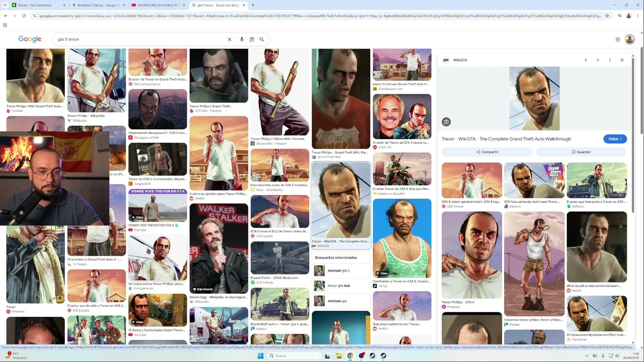The height and width of the screenshot is (362, 644).
Task: Open '25 Unresolved Mysteries' TheGamer image
Action: click(x=597, y=313)
